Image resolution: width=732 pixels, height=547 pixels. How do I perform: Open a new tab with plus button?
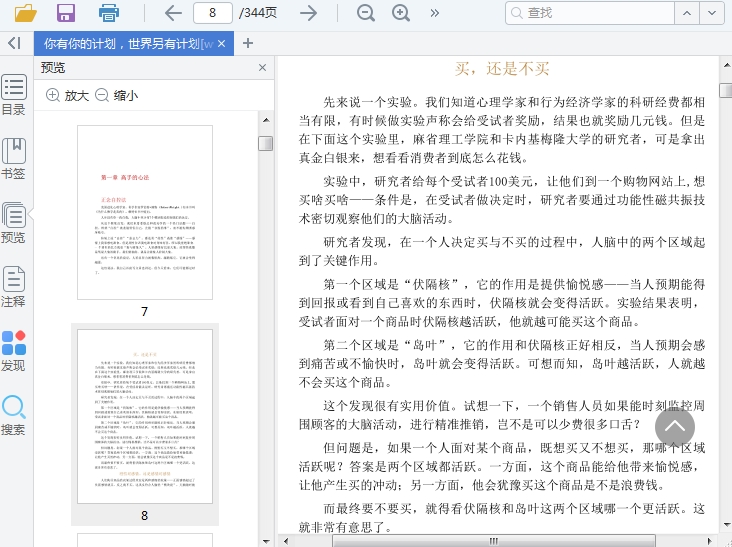pos(248,43)
